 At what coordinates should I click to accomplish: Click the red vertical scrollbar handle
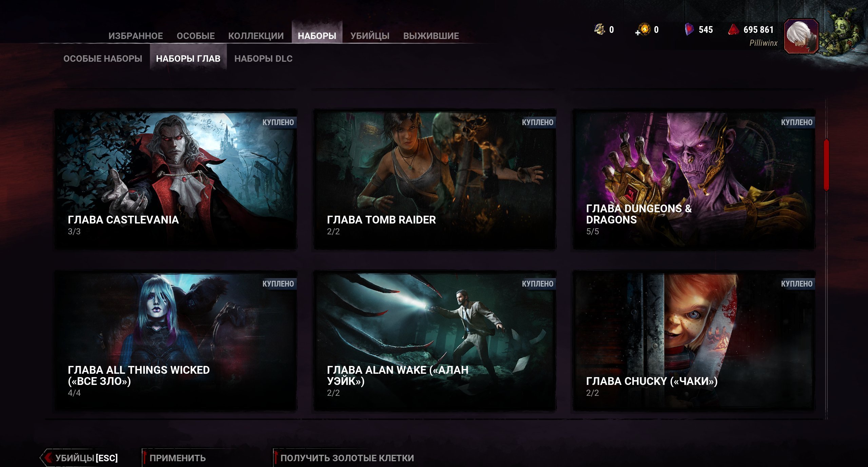pyautogui.click(x=826, y=164)
